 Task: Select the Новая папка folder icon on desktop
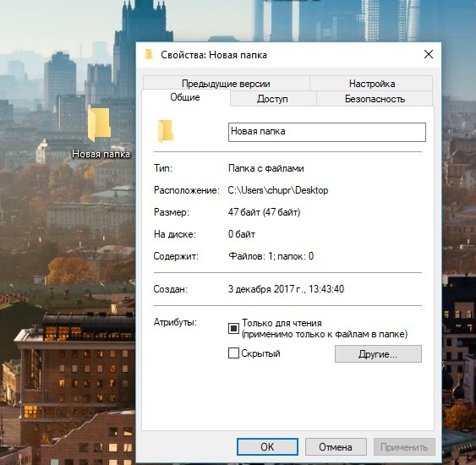100,124
